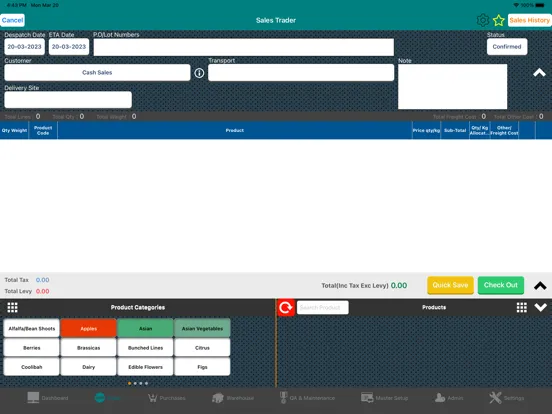Collapse the Products panel chevron
The height and width of the screenshot is (414, 552).
tap(540, 307)
